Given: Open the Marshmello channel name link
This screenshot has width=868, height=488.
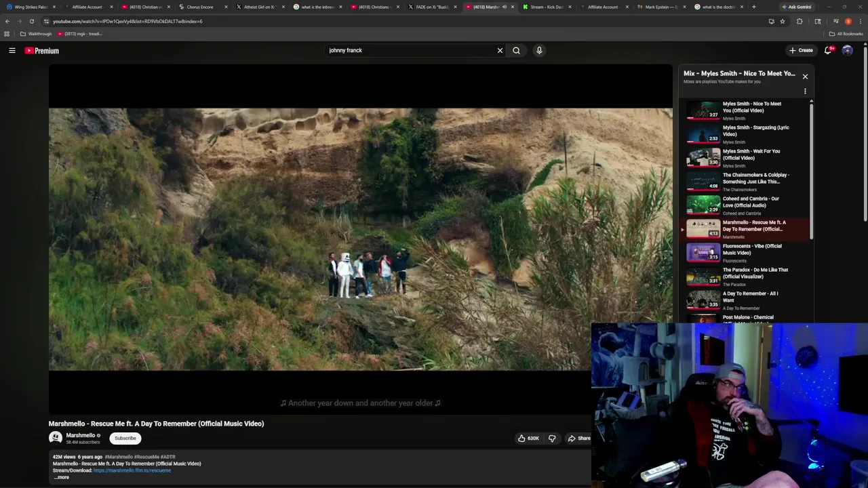Looking at the screenshot, I should point(81,435).
